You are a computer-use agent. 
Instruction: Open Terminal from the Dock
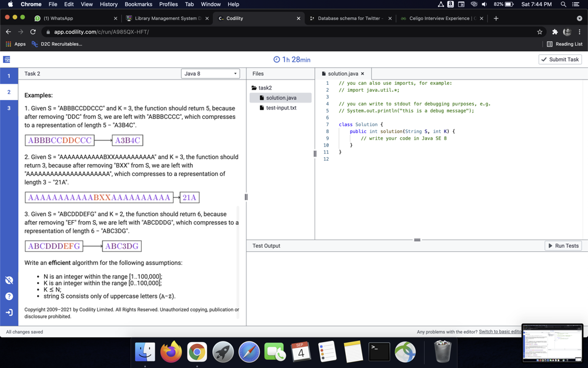tap(379, 352)
